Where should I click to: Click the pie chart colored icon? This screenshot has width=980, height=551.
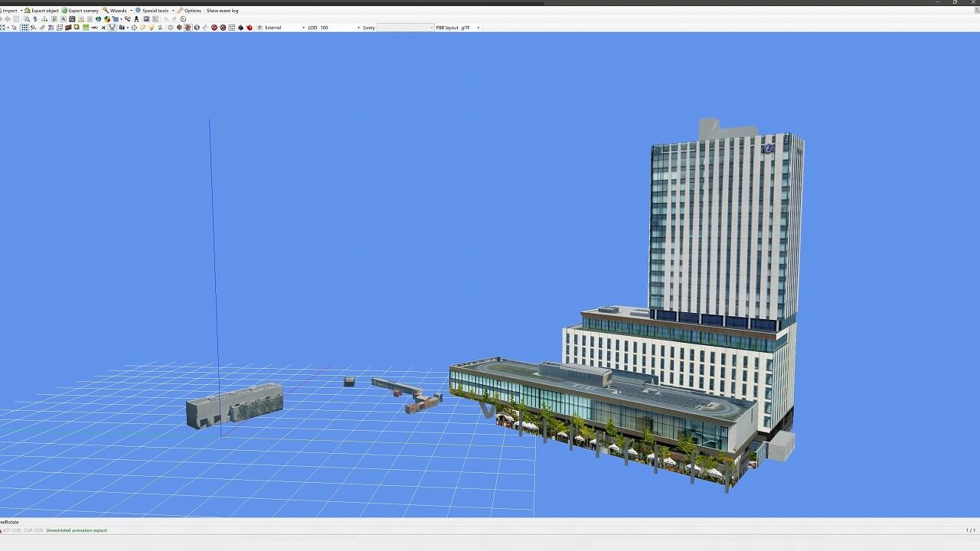click(107, 19)
